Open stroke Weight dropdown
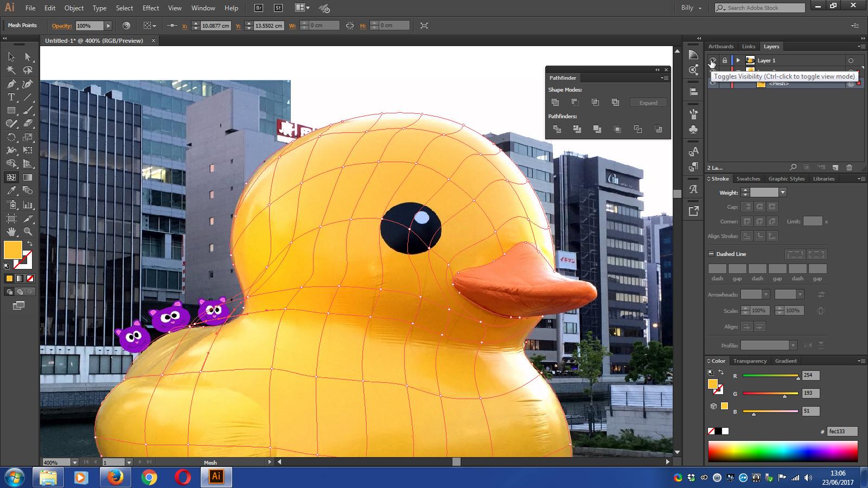Screen dimensions: 868x488 pos(782,192)
